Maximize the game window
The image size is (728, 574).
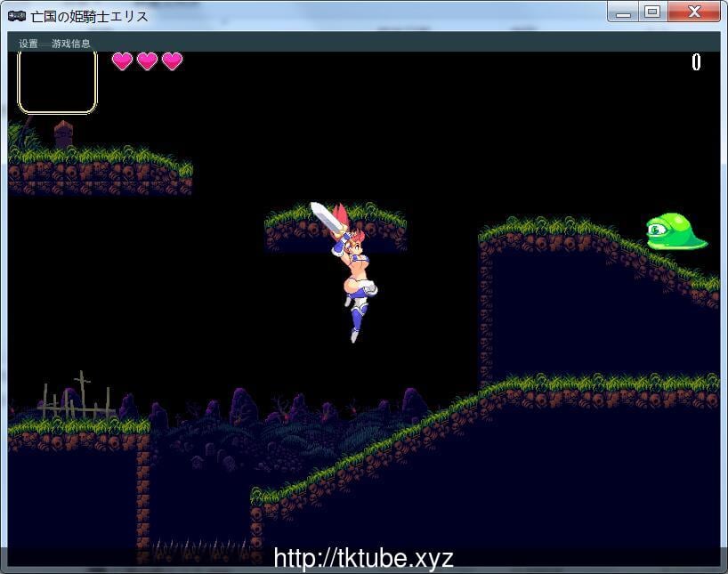(652, 12)
